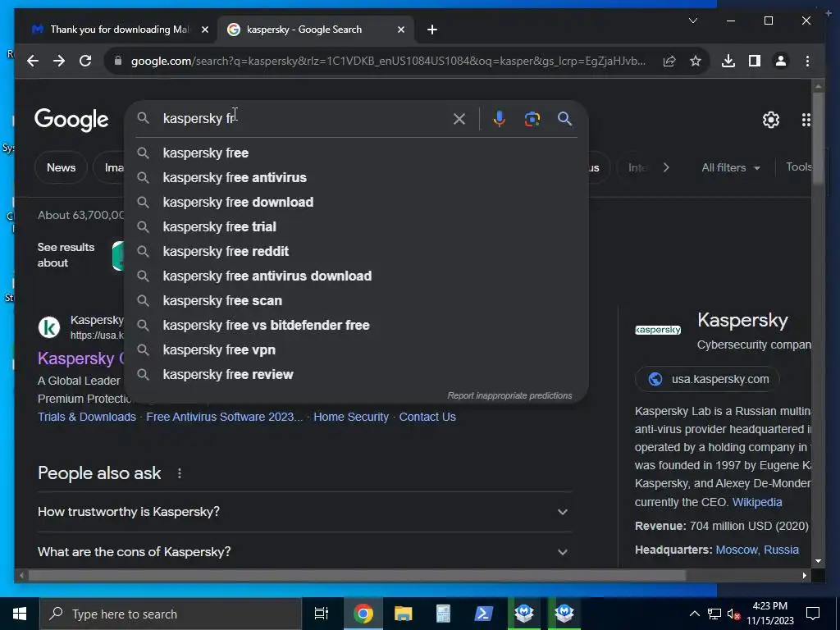This screenshot has width=840, height=630.
Task: Open Task View on the taskbar
Action: (322, 614)
